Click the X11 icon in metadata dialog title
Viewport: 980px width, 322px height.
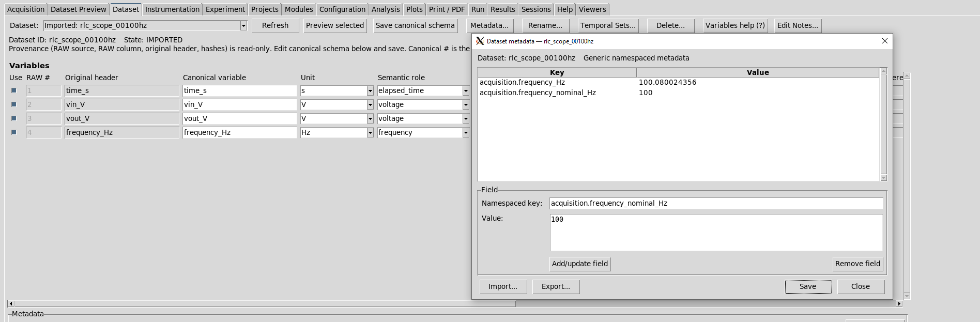pos(480,41)
